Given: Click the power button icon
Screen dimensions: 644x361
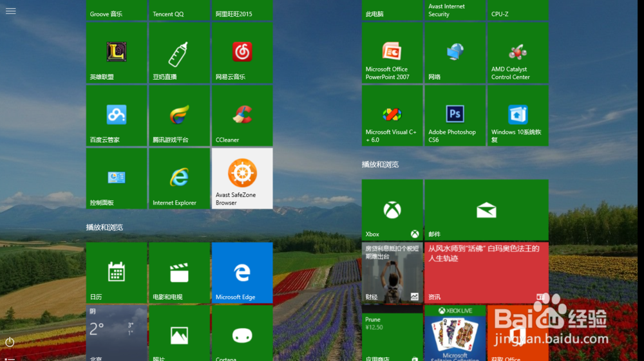Looking at the screenshot, I should tap(10, 342).
